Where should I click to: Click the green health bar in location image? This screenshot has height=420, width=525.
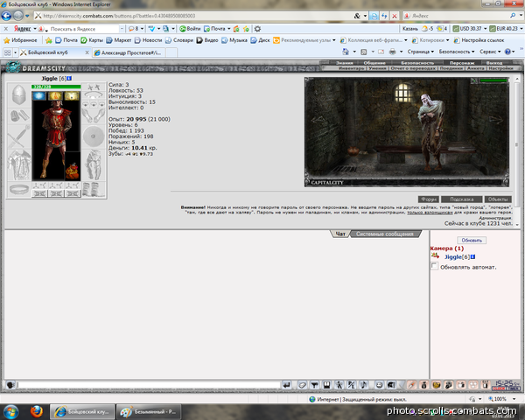coord(493,80)
